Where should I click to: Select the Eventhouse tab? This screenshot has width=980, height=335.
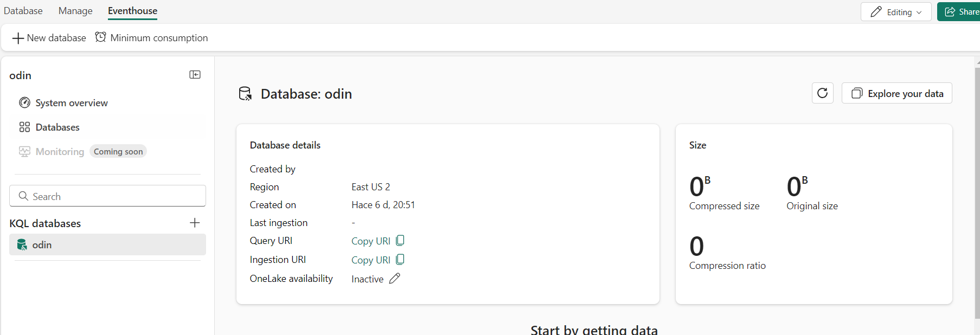point(132,11)
